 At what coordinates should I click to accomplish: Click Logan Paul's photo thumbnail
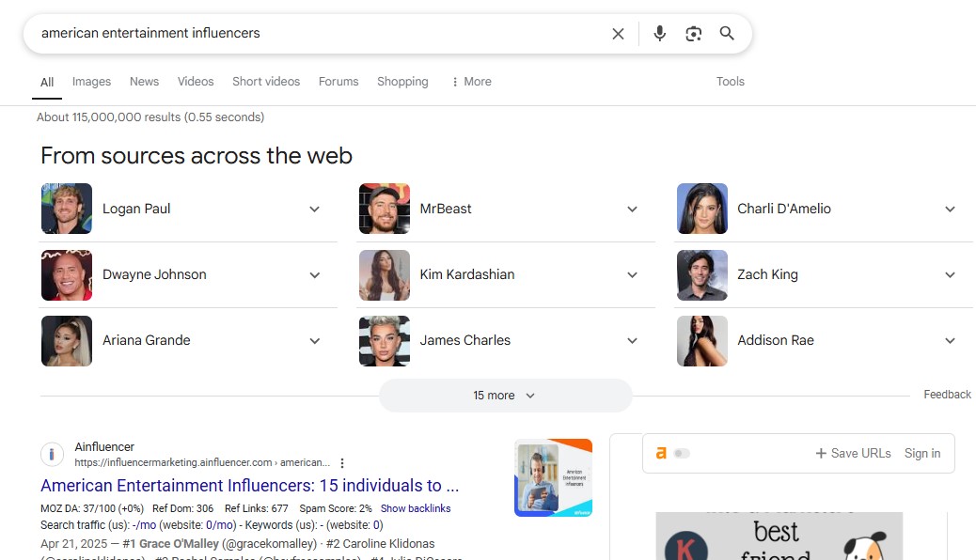click(67, 209)
